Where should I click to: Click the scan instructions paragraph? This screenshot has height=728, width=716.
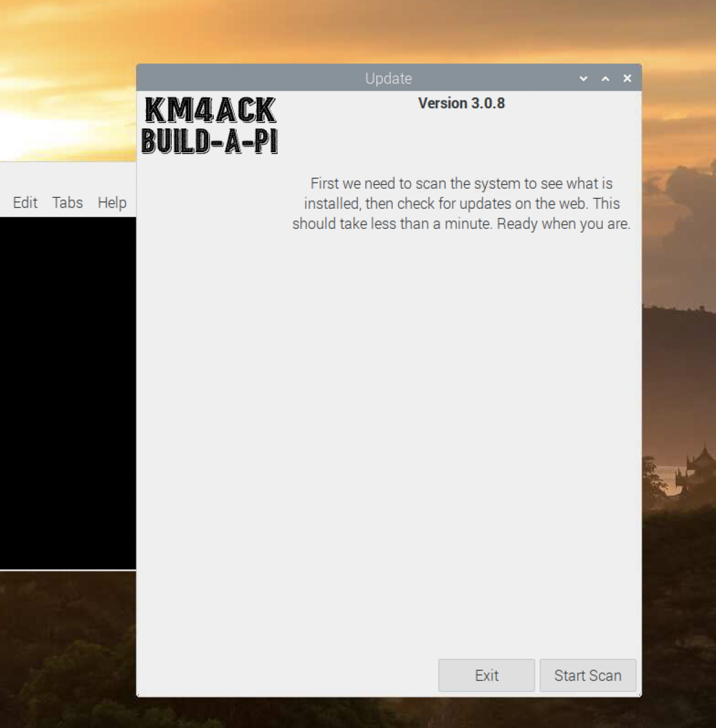click(x=461, y=203)
